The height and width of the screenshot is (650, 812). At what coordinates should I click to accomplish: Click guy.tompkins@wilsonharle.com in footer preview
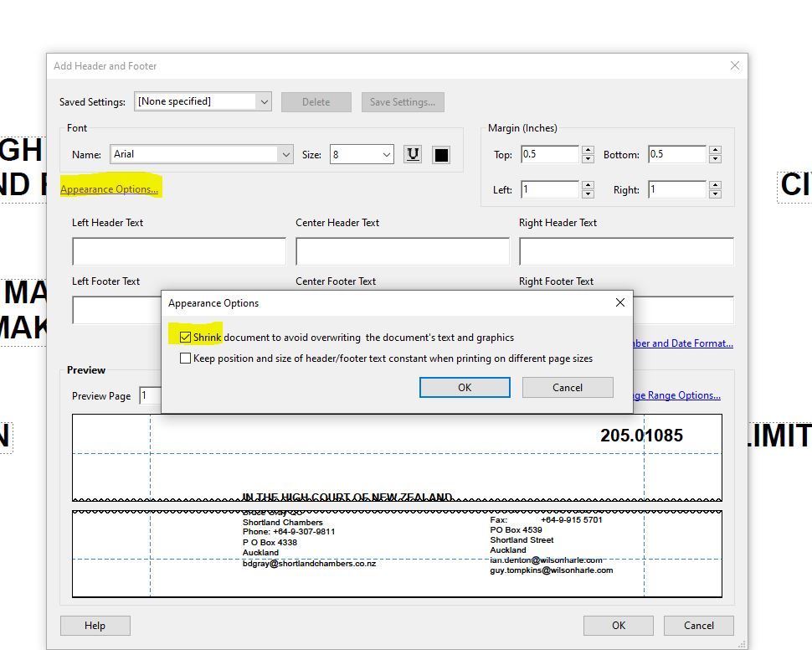pos(552,570)
